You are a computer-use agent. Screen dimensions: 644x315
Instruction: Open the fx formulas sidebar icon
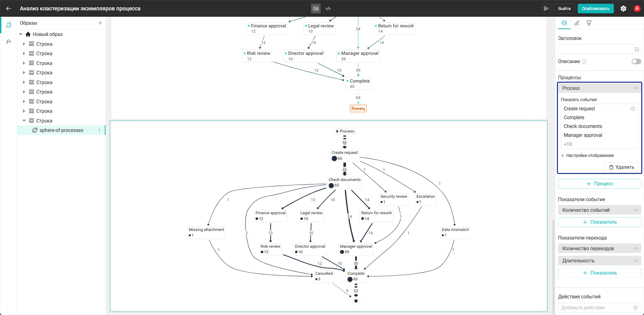[9, 42]
